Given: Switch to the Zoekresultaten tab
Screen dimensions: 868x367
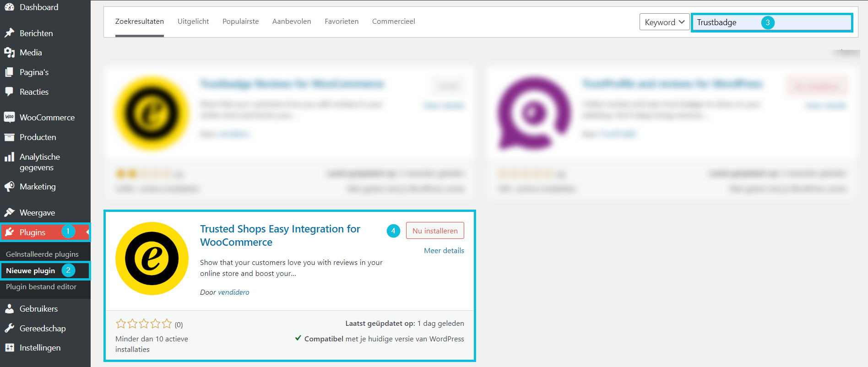Looking at the screenshot, I should coord(140,22).
